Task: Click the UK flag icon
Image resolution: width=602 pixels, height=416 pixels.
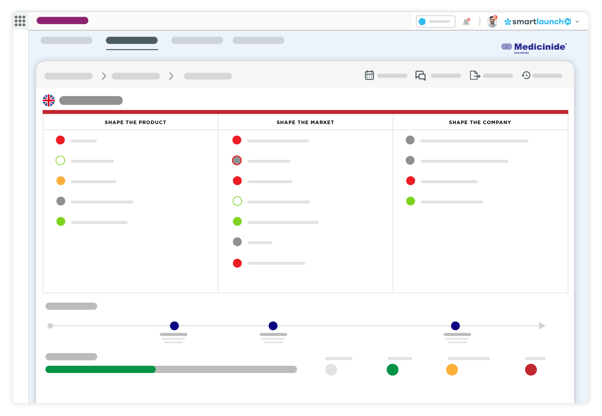Action: (x=49, y=101)
